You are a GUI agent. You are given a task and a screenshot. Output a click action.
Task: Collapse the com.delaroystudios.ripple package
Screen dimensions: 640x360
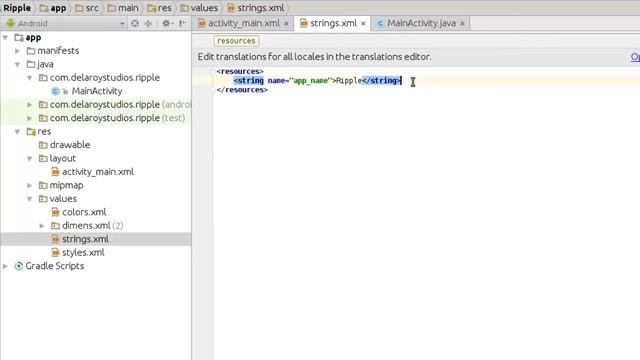pos(30,78)
